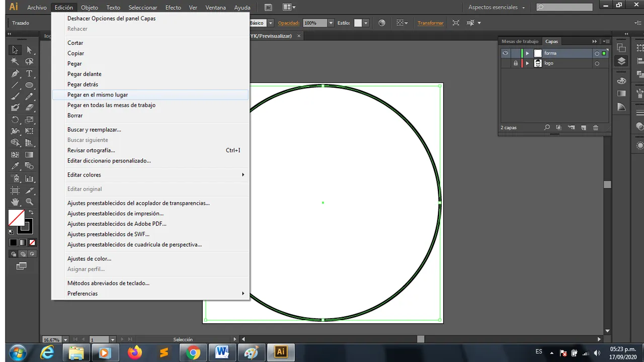The width and height of the screenshot is (644, 362).
Task: Open the Opacidad percentage dropdown arrow
Action: (x=331, y=23)
